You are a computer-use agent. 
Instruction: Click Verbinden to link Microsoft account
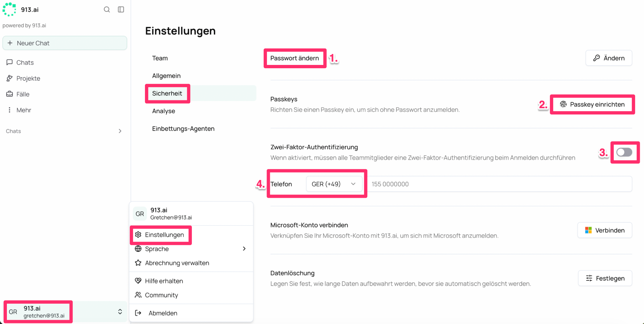pos(605,230)
